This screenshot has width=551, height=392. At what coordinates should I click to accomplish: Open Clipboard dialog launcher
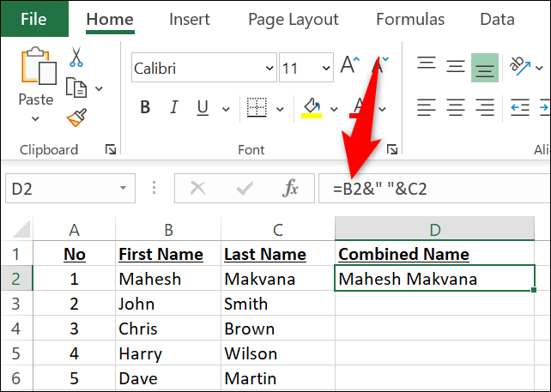point(111,149)
